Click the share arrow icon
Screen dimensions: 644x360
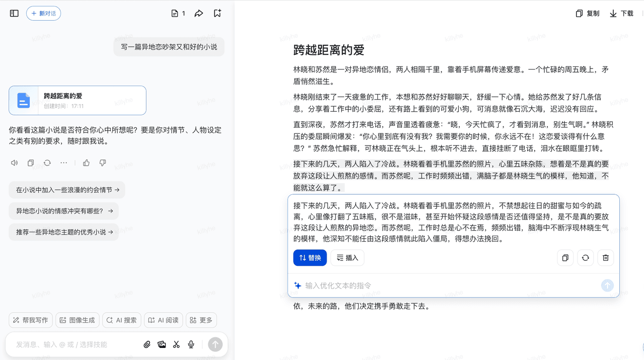click(199, 14)
